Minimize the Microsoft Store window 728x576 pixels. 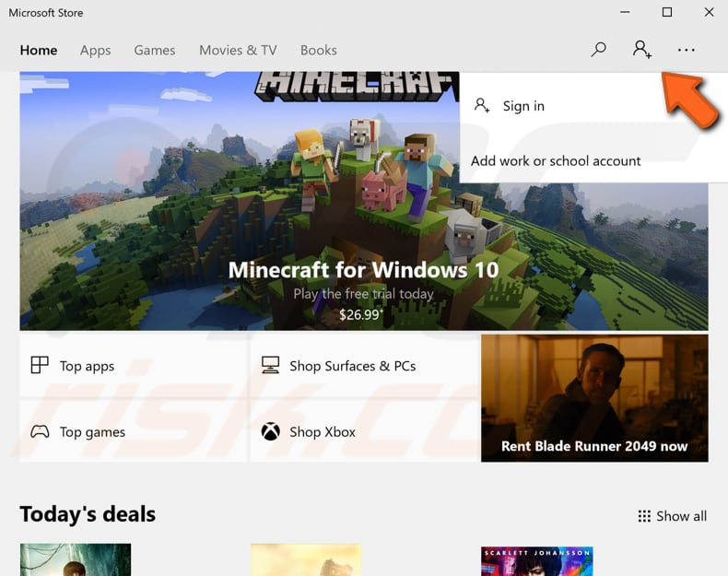coord(626,12)
